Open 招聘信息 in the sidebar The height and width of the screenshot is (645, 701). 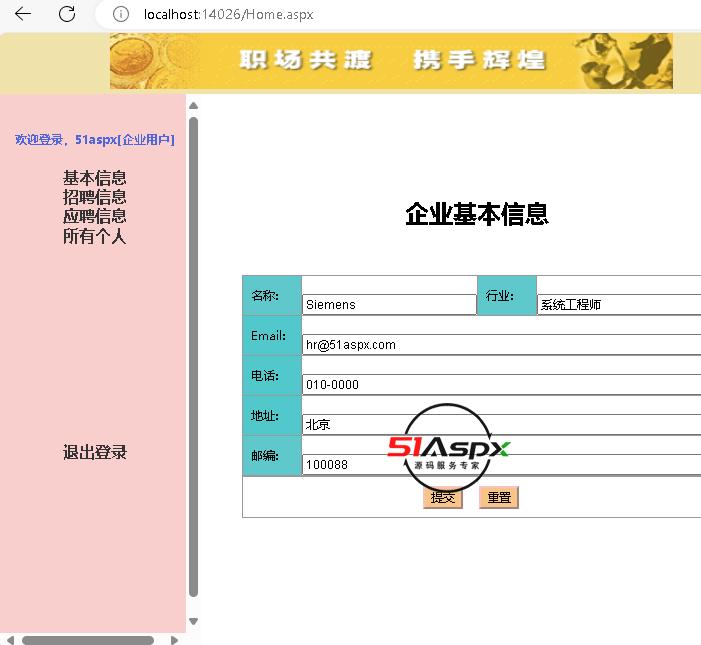(95, 197)
